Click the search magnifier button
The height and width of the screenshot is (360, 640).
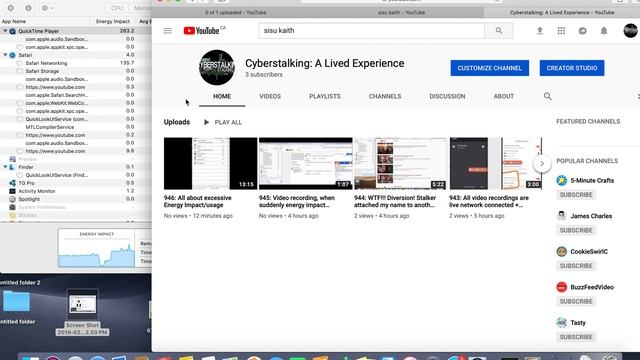[x=498, y=31]
